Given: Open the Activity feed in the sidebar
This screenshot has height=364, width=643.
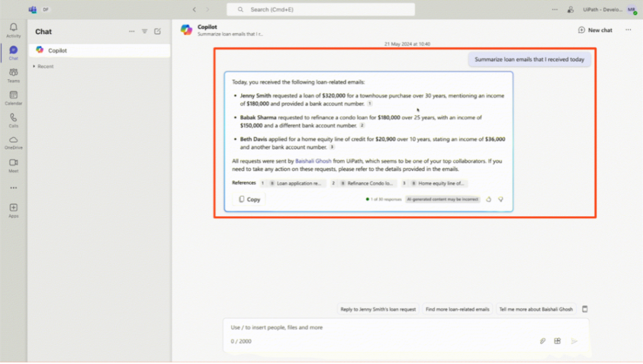Looking at the screenshot, I should pos(13,29).
